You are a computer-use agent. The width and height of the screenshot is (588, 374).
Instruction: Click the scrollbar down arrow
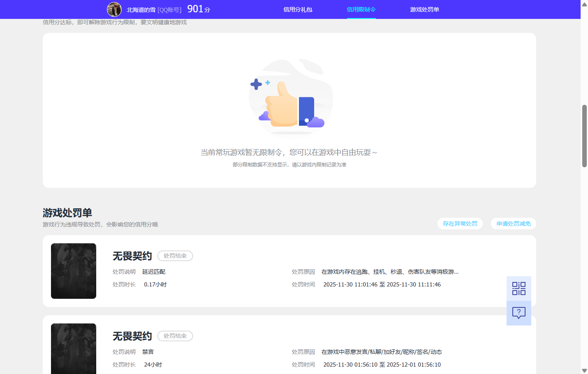click(584, 370)
